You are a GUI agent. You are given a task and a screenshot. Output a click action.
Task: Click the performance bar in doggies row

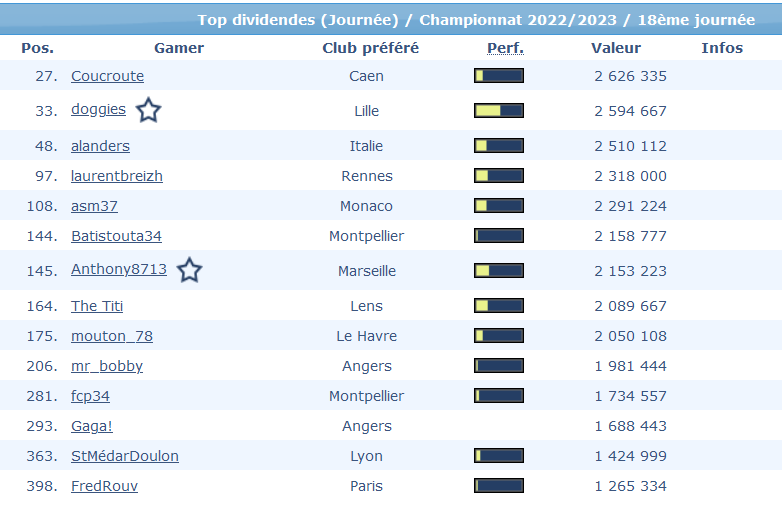[498, 111]
